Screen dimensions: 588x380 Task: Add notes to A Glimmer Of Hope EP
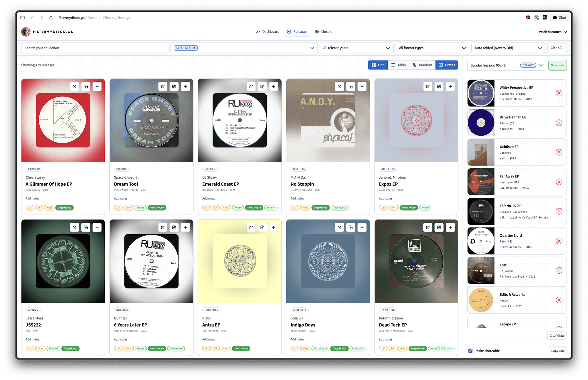32,198
